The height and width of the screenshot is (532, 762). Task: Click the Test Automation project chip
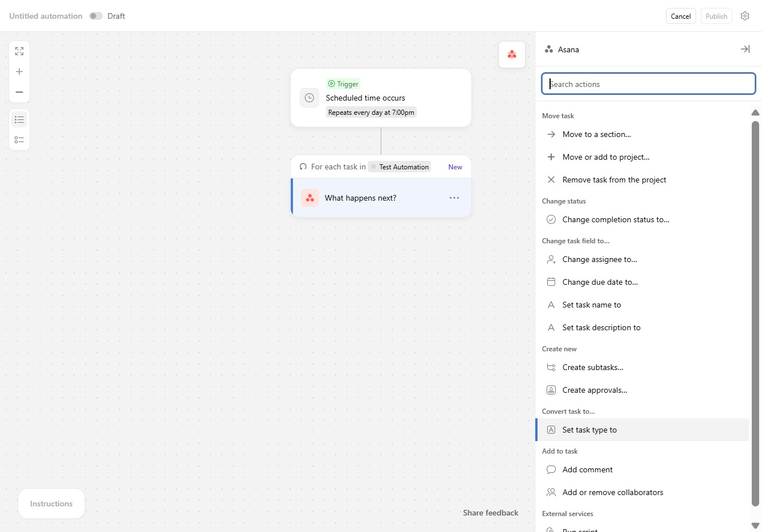coord(399,167)
